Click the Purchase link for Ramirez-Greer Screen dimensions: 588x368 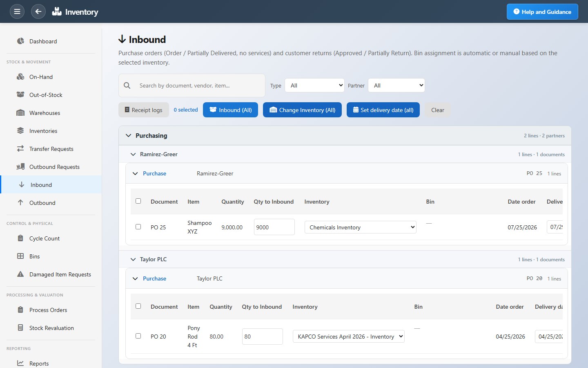[x=154, y=173]
